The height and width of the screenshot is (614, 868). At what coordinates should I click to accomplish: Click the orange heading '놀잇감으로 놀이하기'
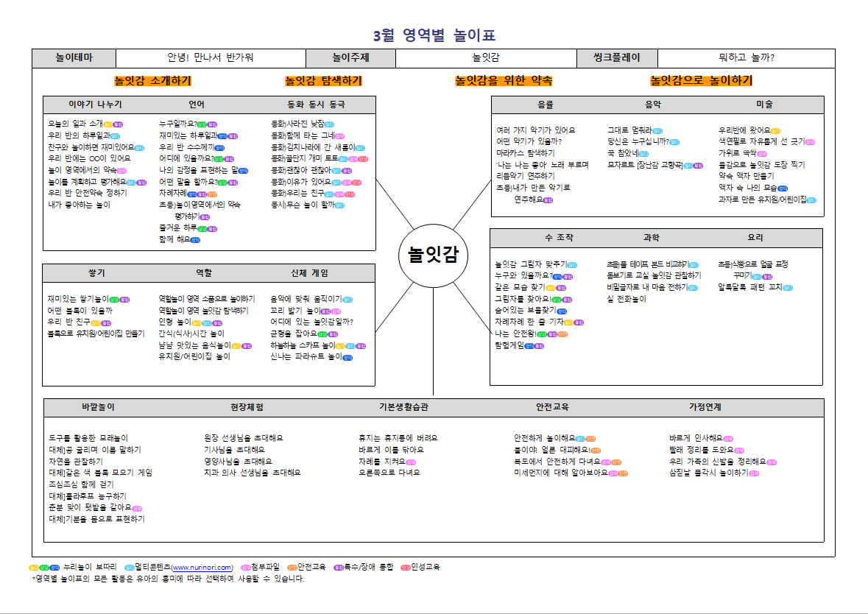702,81
